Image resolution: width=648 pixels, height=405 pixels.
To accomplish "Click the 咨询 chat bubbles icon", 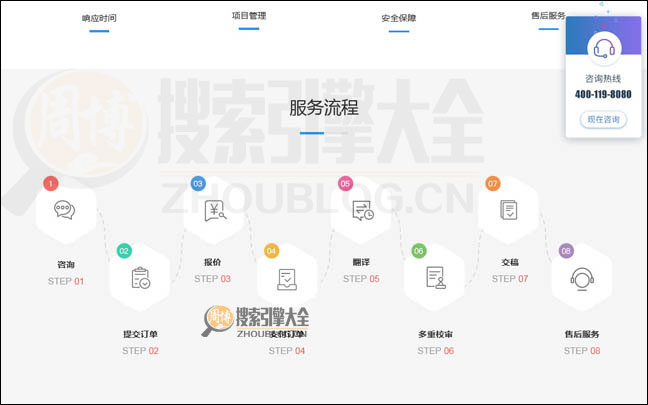I will [x=64, y=210].
